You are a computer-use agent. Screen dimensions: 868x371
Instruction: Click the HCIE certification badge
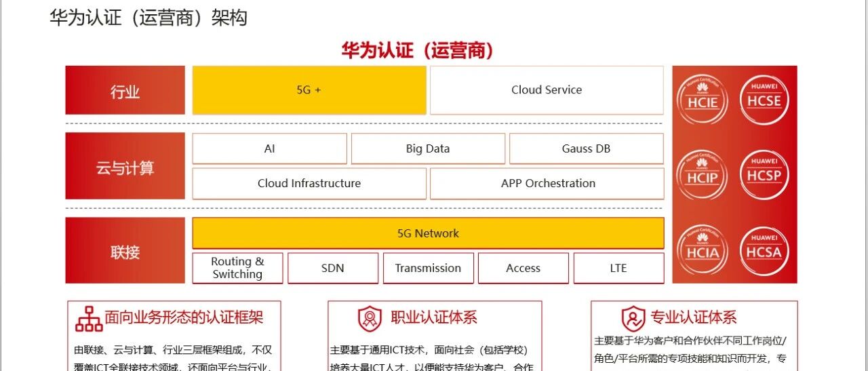coord(703,100)
